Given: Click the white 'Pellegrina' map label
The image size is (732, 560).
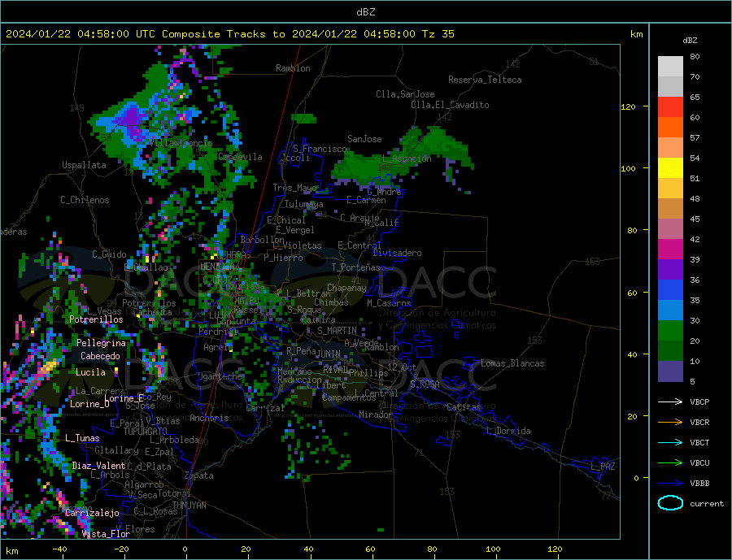Looking at the screenshot, I should [x=102, y=343].
